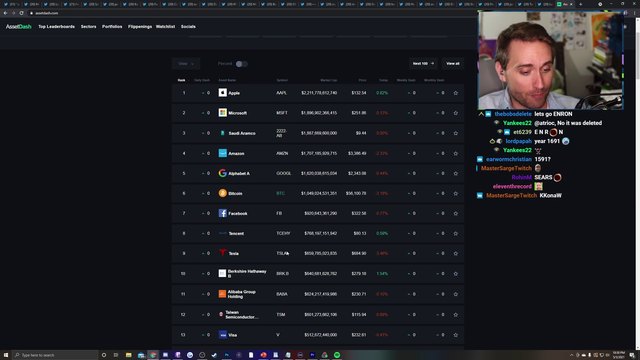This screenshot has height=360, width=640.
Task: Open the Portfolios page
Action: (x=112, y=27)
